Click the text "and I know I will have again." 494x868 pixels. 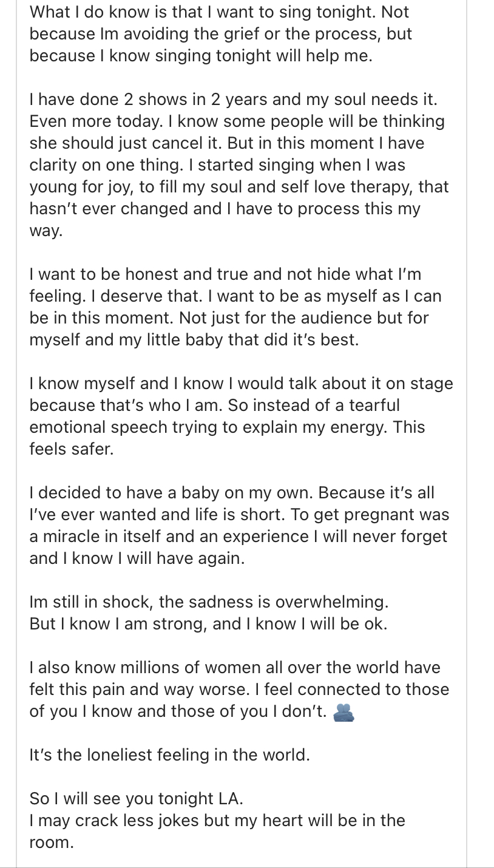137,558
